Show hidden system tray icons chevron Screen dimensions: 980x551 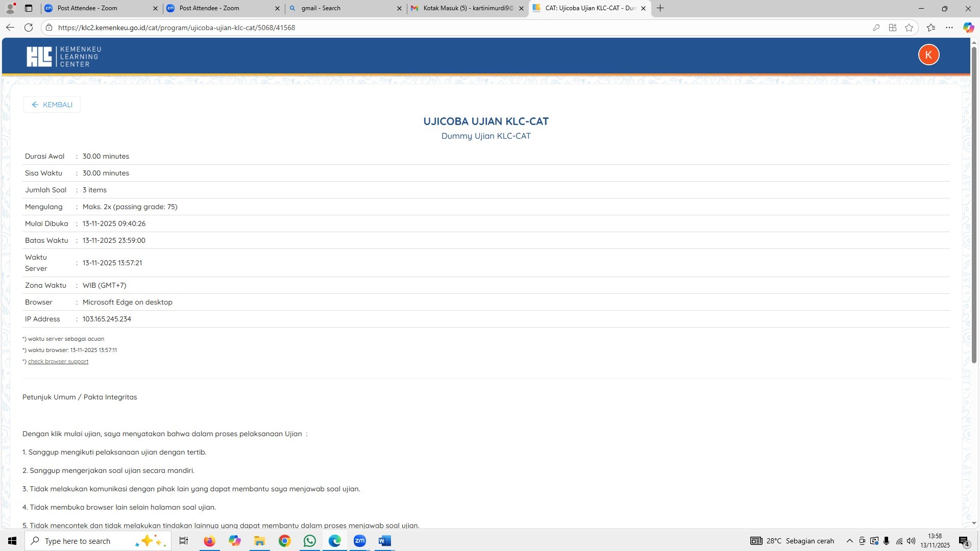tap(849, 541)
